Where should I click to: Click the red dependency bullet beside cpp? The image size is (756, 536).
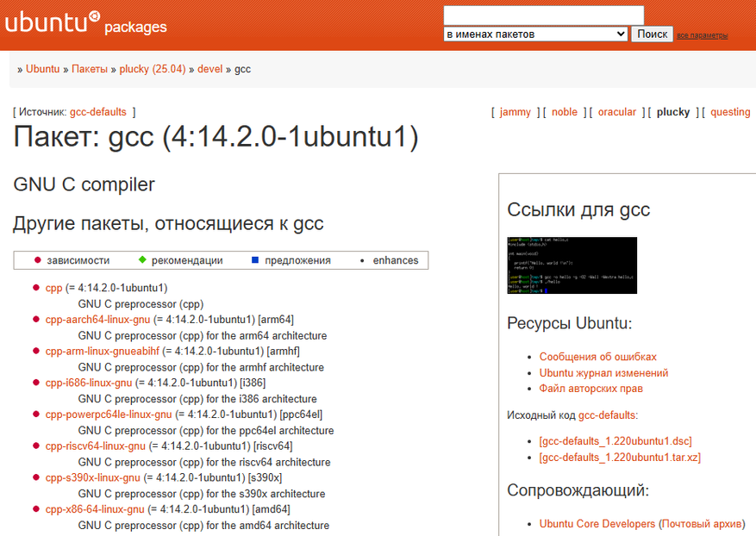point(35,287)
